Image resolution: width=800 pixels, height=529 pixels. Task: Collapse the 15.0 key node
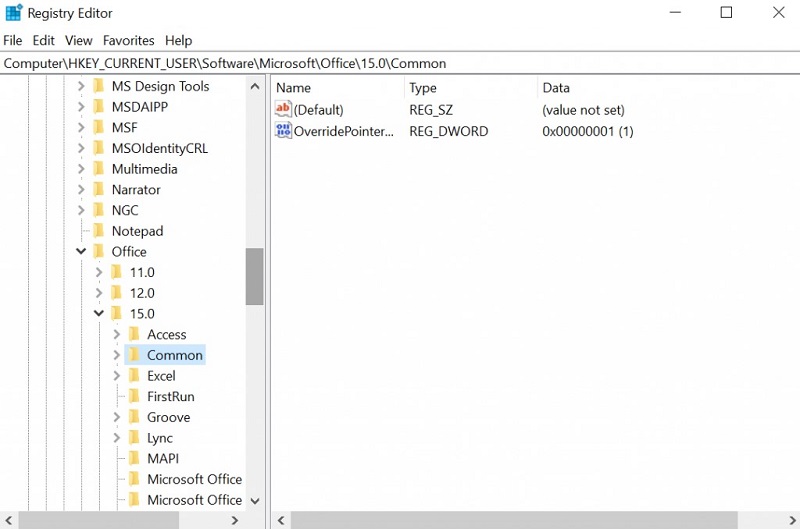[x=99, y=314]
